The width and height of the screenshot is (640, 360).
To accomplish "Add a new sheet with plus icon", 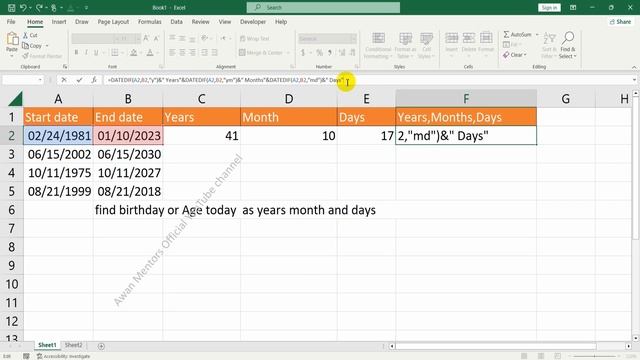I will pos(101,346).
